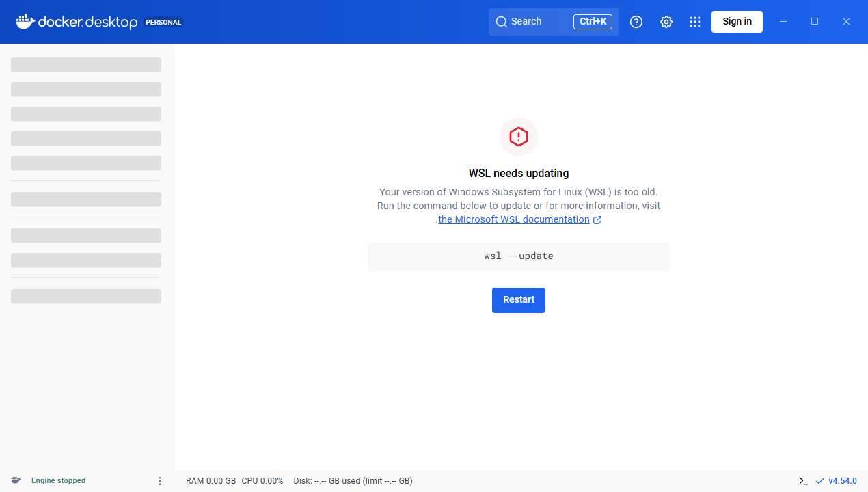Viewport: 868px width, 492px height.
Task: Click the CPU 0.00% status
Action: tap(262, 481)
